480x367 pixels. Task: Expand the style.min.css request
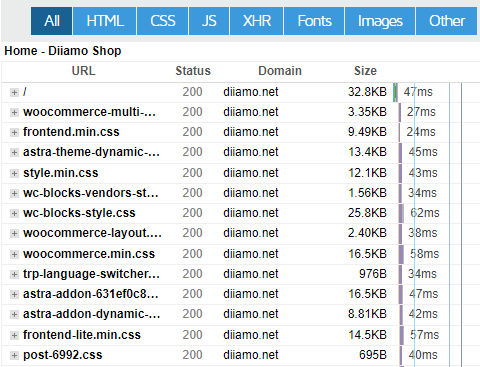coord(14,173)
